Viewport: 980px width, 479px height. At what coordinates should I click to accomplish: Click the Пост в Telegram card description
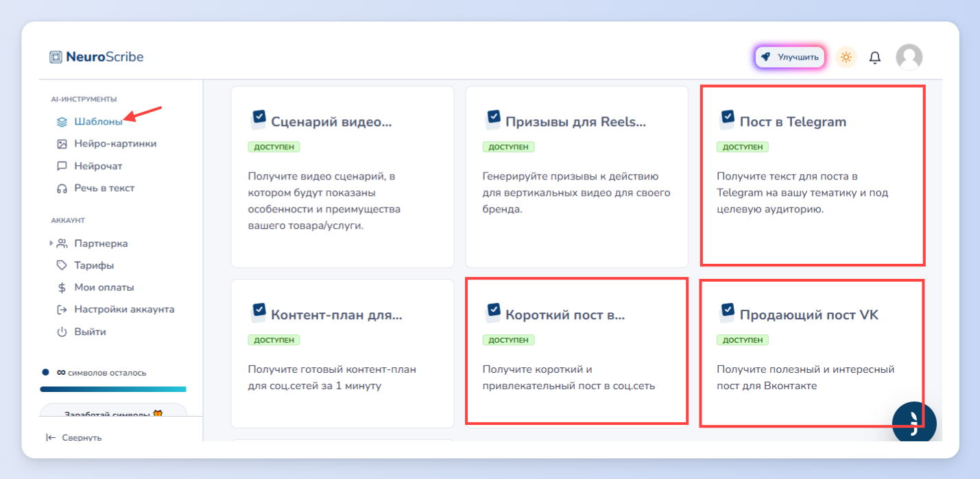(x=802, y=193)
